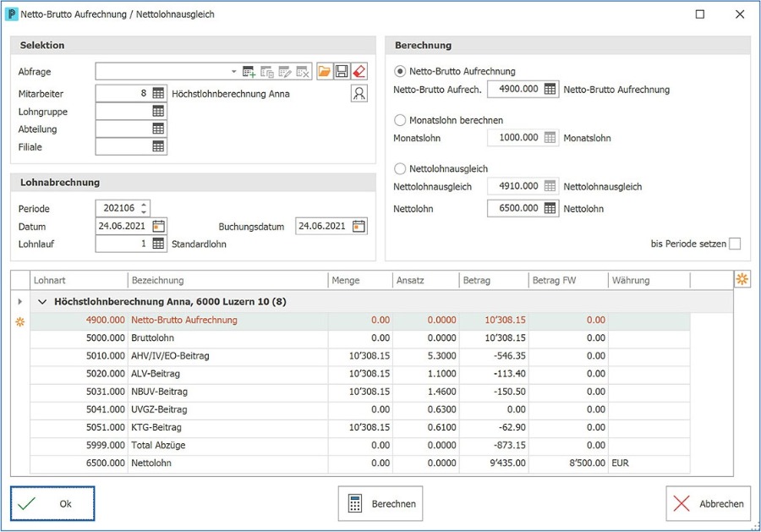This screenshot has height=532, width=761.
Task: Adjust the Periode 202106 spinner arrows
Action: (144, 208)
